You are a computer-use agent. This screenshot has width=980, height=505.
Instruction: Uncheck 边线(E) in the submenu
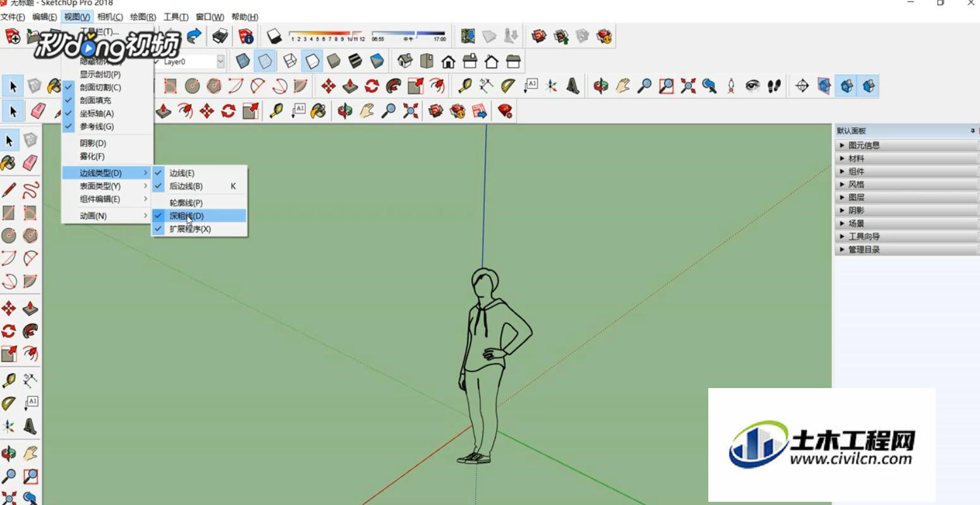[x=199, y=173]
